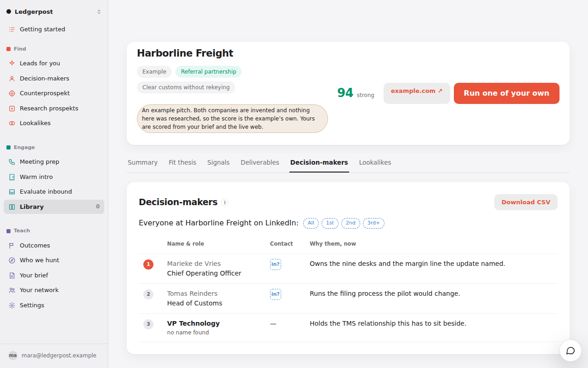Viewport: 588px width, 368px height.
Task: Click the Library count badge 0
Action: click(98, 207)
